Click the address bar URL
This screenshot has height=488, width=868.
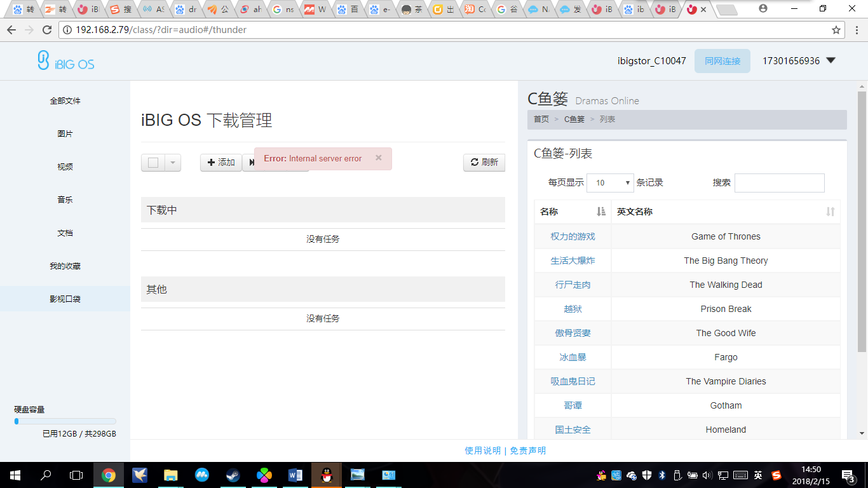point(161,30)
